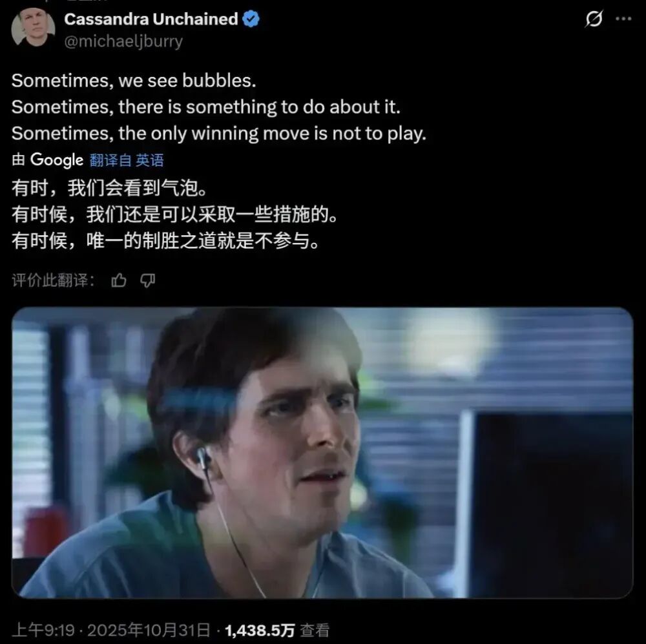Click the 翻译自 英语 translation link
Screen dimensions: 646x644
(127, 160)
